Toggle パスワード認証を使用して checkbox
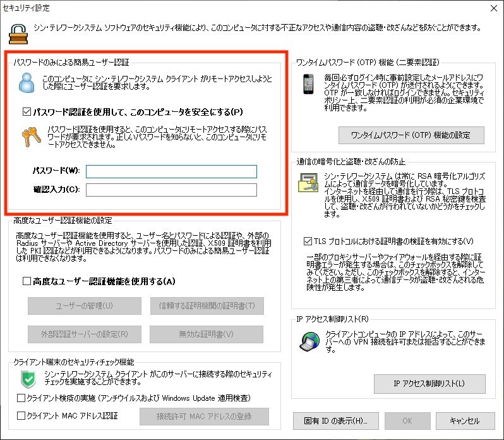Image resolution: width=504 pixels, height=440 pixels. coord(27,112)
